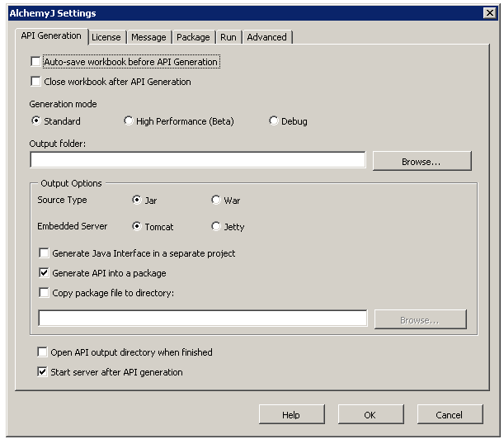Click the OK button
504x439 pixels.
pos(370,414)
